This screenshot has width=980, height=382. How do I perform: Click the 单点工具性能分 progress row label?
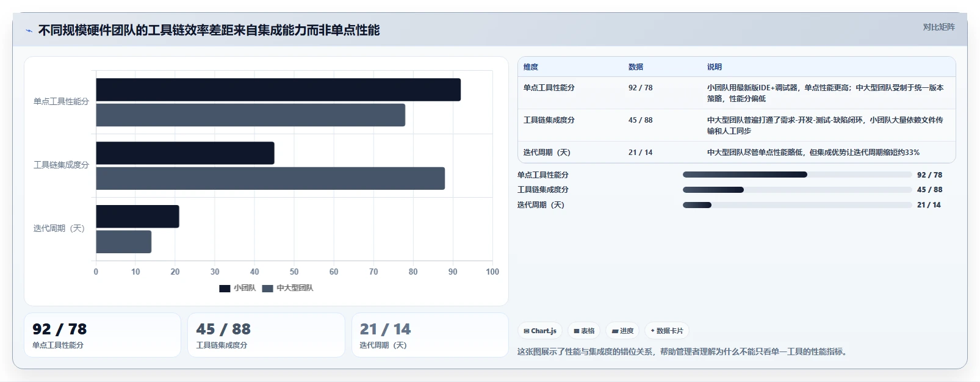(x=543, y=175)
